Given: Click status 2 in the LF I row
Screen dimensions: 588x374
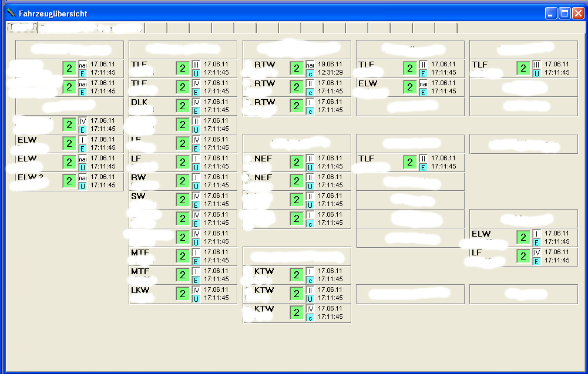Looking at the screenshot, I should point(183,162).
